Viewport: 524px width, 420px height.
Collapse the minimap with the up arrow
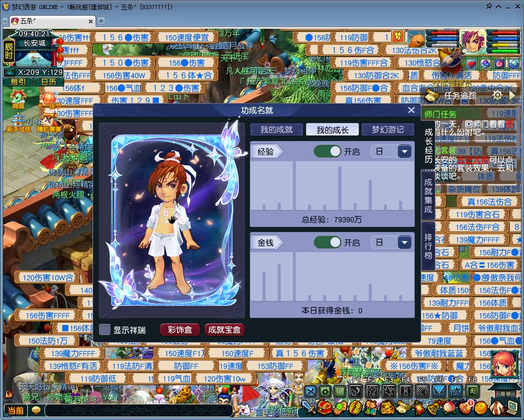pyautogui.click(x=9, y=72)
